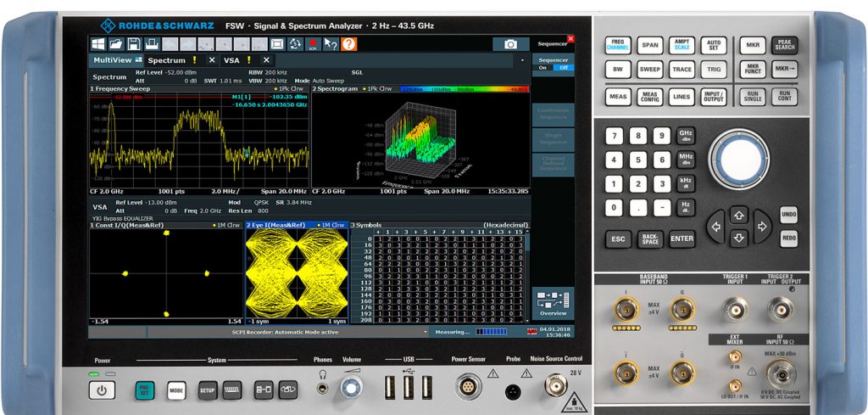Push the RUN SINGLE hardware key
This screenshot has width=868, height=415.
pyautogui.click(x=753, y=97)
